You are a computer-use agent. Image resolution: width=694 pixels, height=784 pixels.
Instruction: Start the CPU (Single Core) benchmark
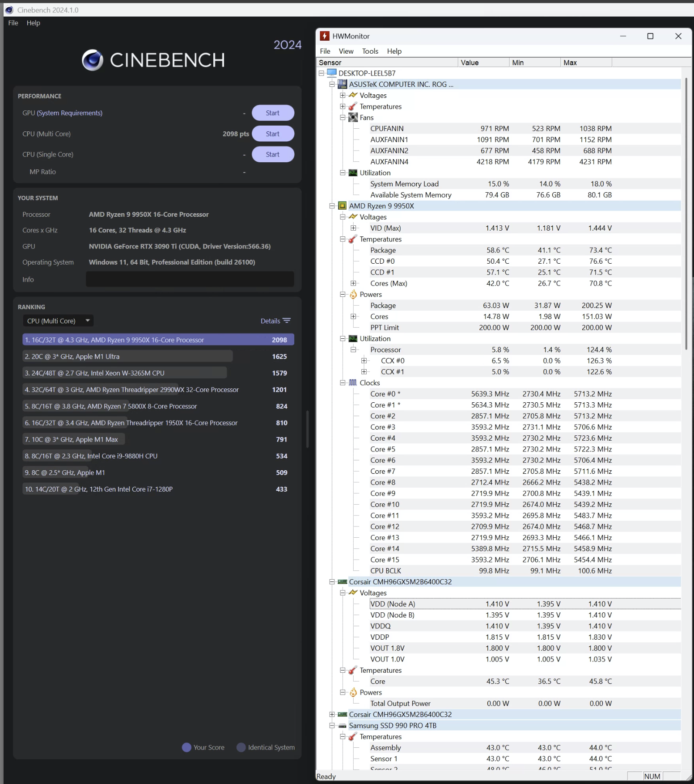(x=273, y=154)
